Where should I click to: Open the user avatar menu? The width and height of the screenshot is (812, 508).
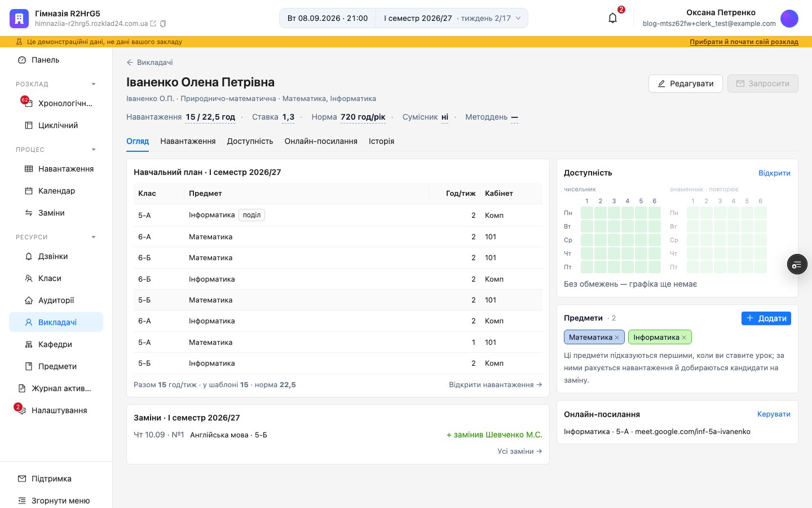point(789,18)
